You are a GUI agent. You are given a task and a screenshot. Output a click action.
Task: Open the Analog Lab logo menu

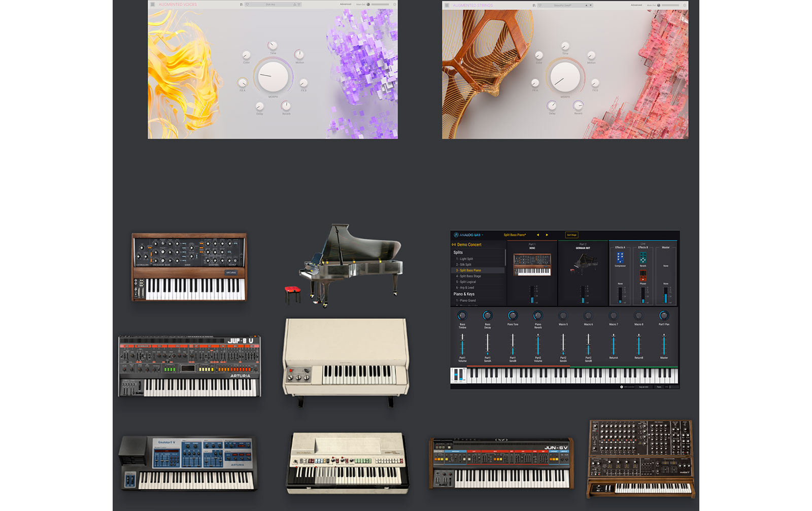pos(468,235)
